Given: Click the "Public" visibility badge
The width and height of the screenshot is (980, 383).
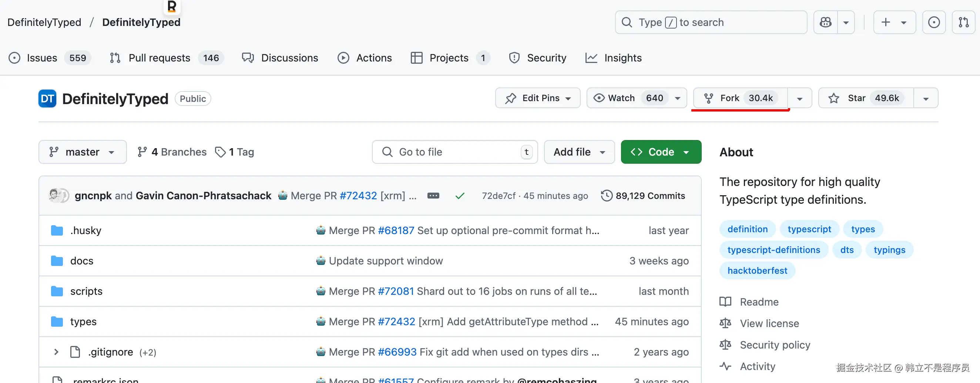Looking at the screenshot, I should pyautogui.click(x=193, y=99).
